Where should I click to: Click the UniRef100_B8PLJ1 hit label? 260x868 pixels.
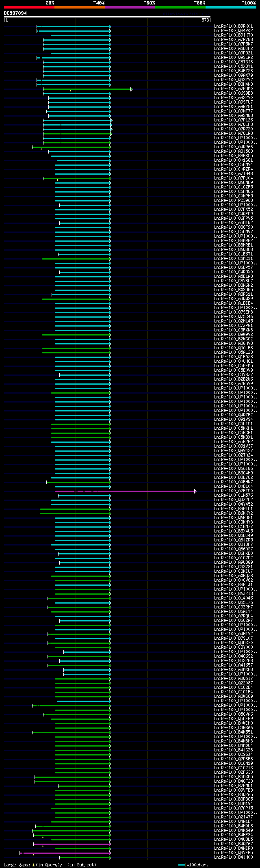tap(233, 585)
